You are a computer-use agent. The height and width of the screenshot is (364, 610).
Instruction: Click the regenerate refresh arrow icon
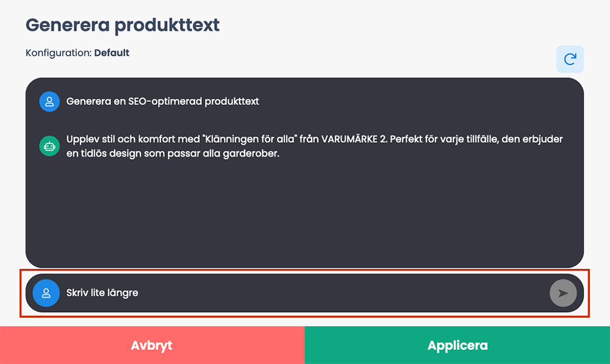(x=570, y=59)
